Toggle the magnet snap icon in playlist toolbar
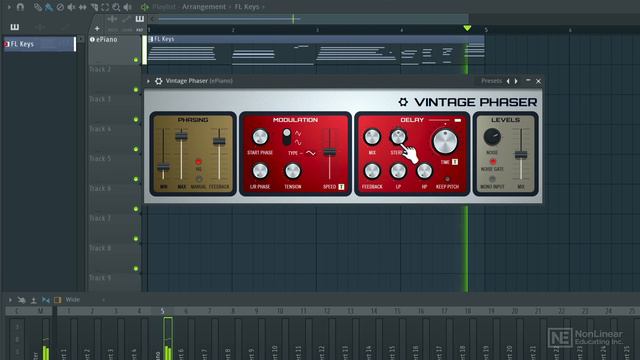This screenshot has width=640, height=360. [x=20, y=7]
